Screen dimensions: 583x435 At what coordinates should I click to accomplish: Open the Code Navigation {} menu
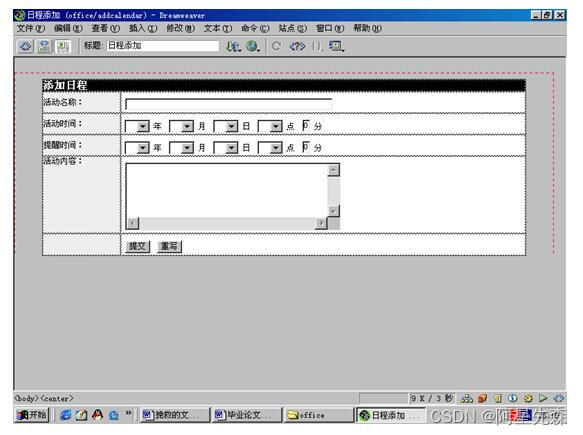[318, 46]
